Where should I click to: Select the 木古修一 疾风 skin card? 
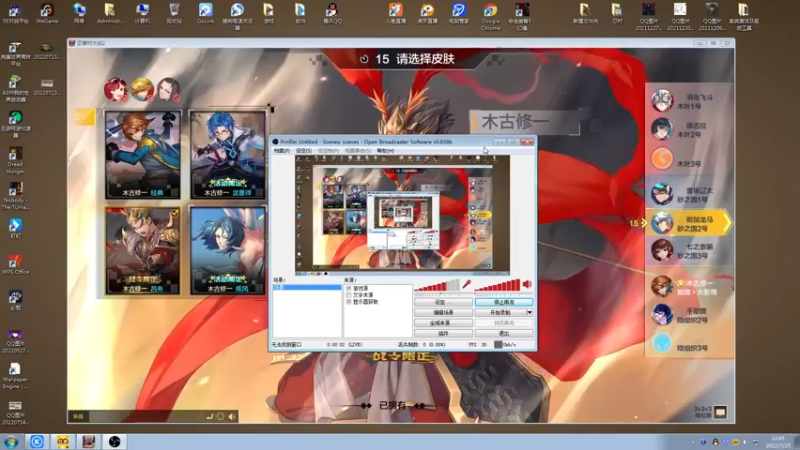point(228,251)
